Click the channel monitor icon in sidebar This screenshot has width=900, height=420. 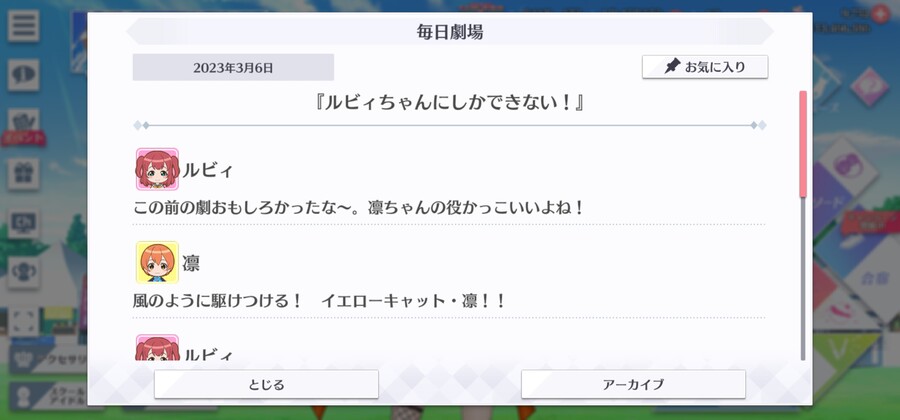(24, 223)
